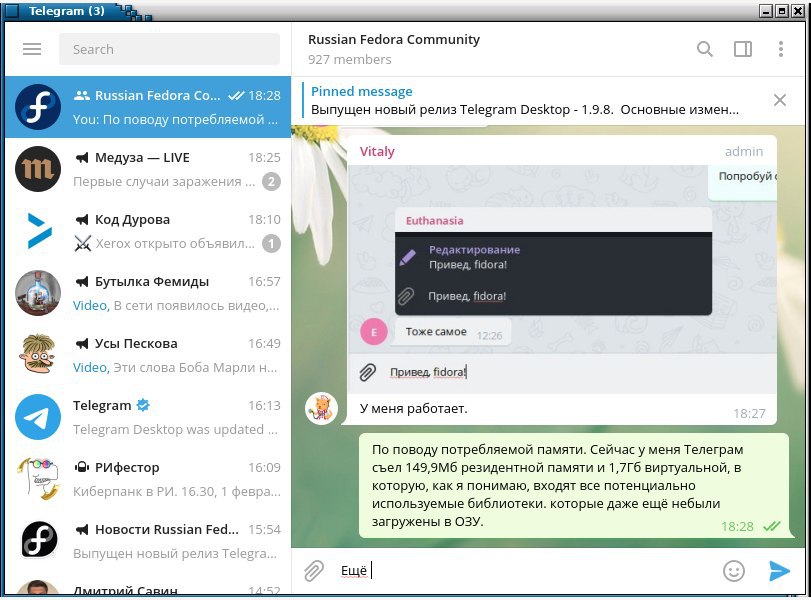Click the group icon beside Russian Fedora Co...

tap(82, 96)
